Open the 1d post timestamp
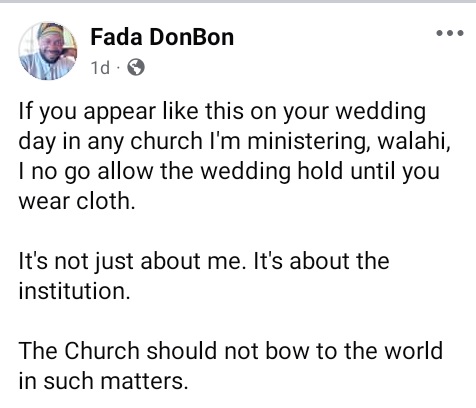476x408 pixels. pyautogui.click(x=100, y=68)
